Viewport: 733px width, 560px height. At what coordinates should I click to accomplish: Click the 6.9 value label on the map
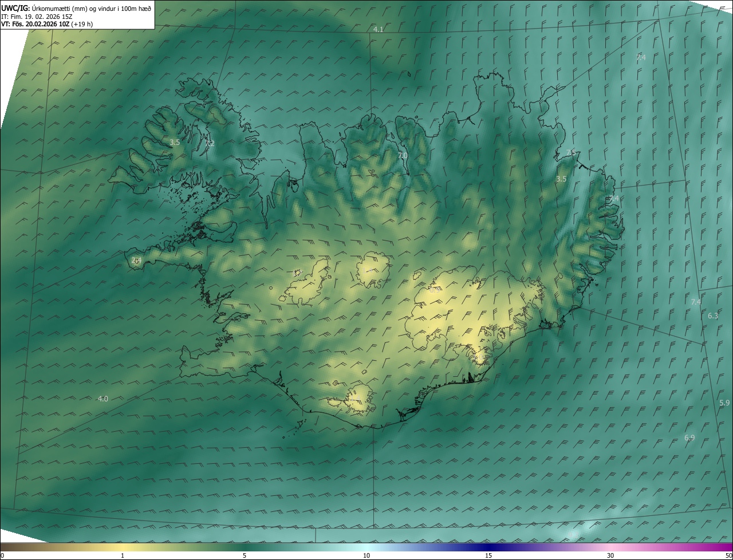click(x=689, y=438)
